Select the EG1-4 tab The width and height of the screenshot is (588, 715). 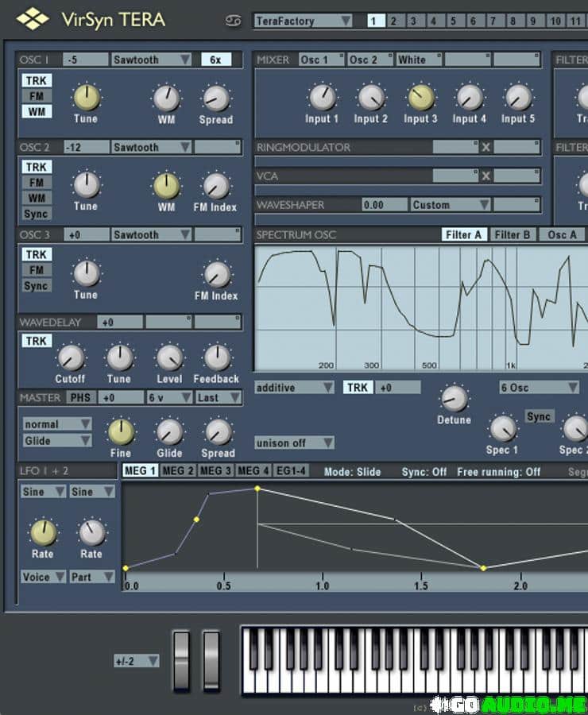coord(292,470)
